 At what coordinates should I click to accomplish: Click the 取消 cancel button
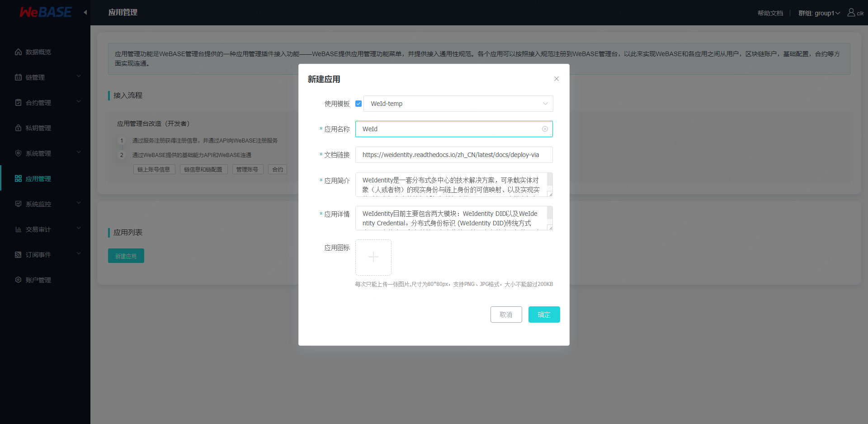(506, 314)
